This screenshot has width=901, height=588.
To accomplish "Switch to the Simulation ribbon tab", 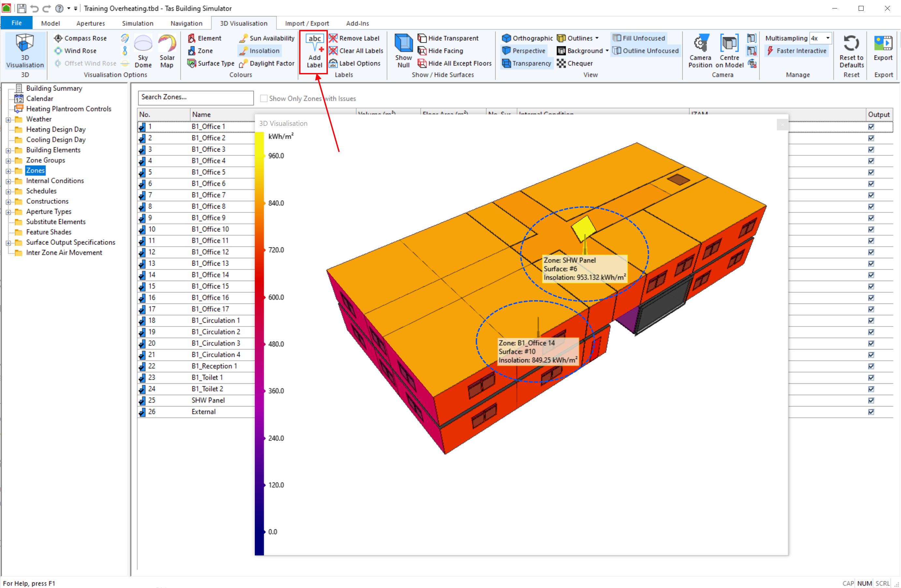I will (x=138, y=23).
